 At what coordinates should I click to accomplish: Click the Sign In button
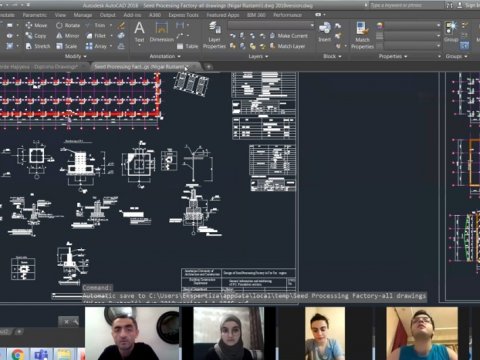point(469,5)
